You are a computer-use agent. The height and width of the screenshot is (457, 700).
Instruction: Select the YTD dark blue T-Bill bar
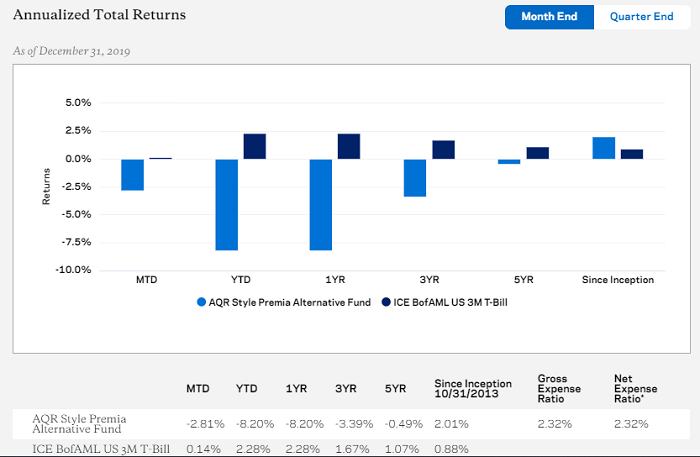(x=254, y=146)
